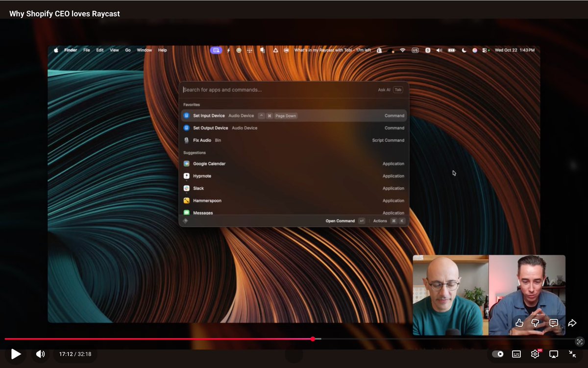Click the date and time Wed Oct 22

click(x=514, y=50)
